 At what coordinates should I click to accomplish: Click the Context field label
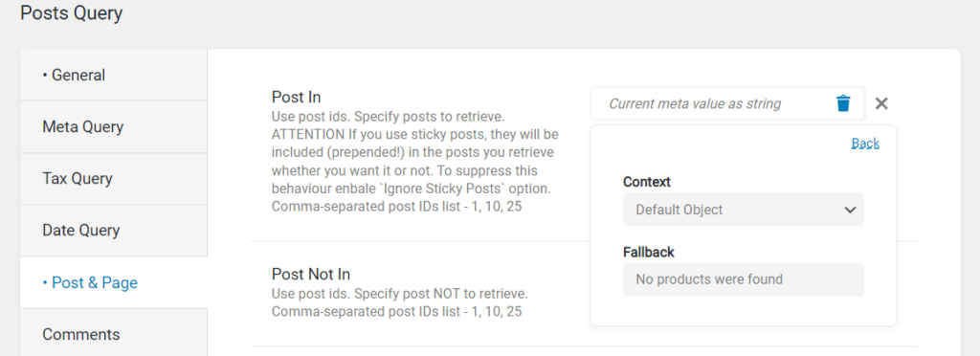click(x=647, y=182)
